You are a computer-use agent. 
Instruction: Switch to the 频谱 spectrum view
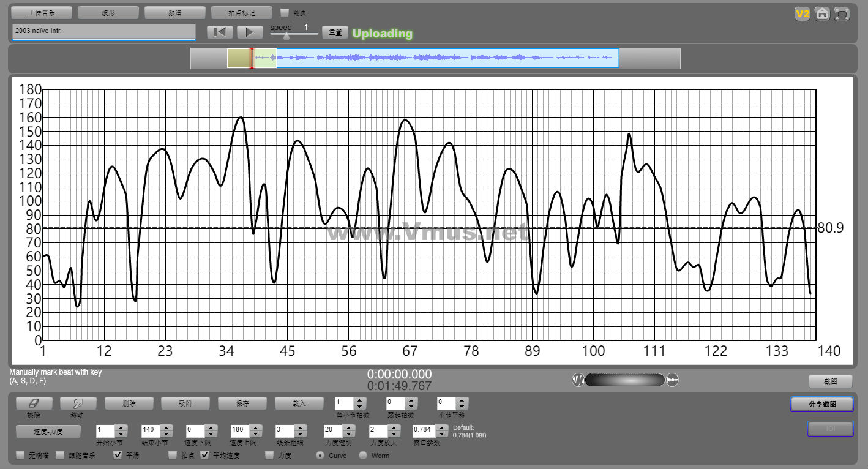[x=175, y=12]
